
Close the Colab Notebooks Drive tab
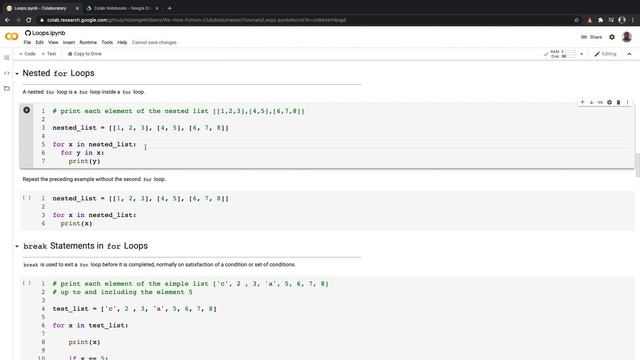pos(157,8)
